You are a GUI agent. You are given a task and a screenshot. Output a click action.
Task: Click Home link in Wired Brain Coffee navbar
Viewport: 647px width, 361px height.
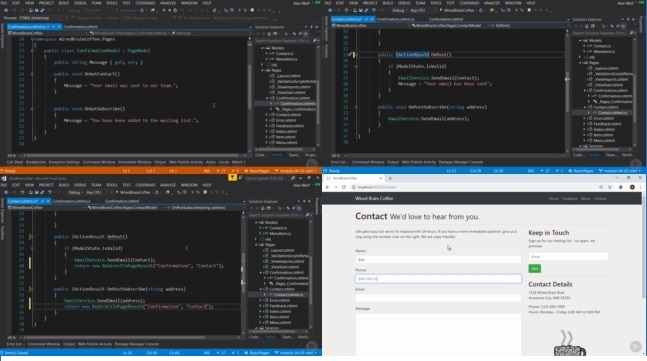pyautogui.click(x=553, y=198)
